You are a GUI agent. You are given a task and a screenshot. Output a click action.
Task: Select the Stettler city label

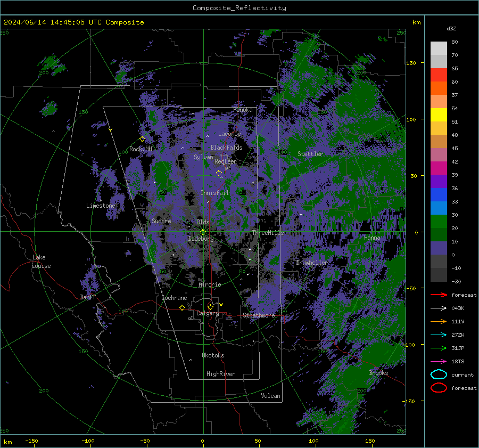tap(310, 154)
